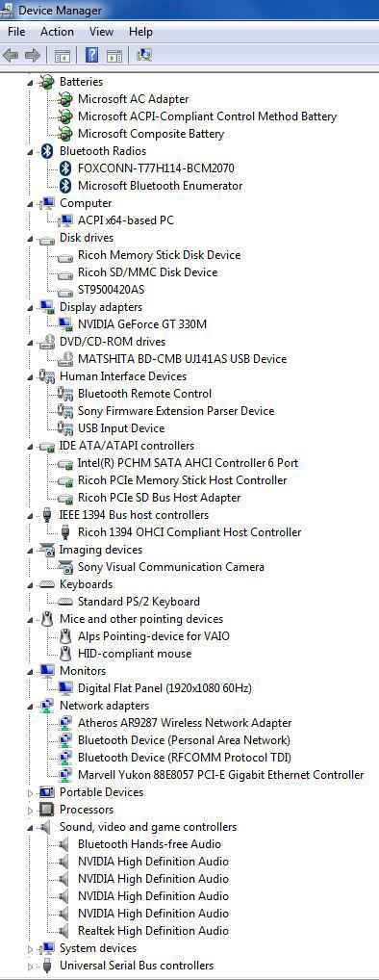Click the Back arrow toolbar icon
Screen dimensions: 379x980
pos(11,55)
